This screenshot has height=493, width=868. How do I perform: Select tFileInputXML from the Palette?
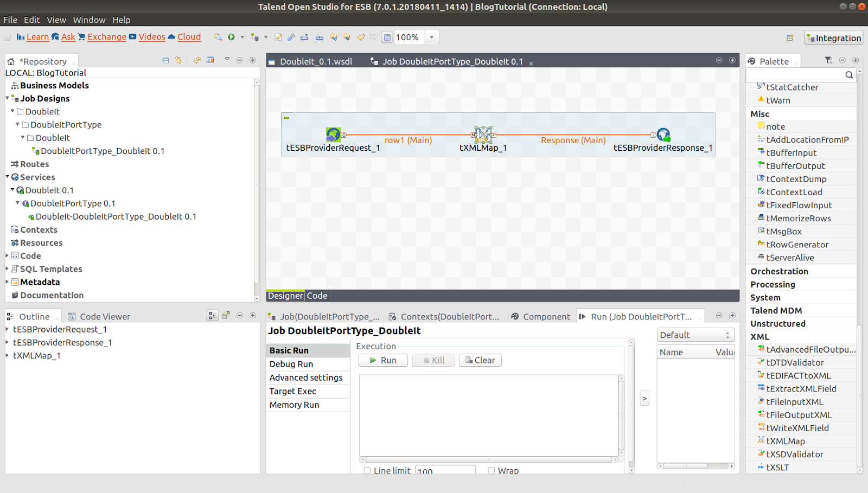click(795, 401)
